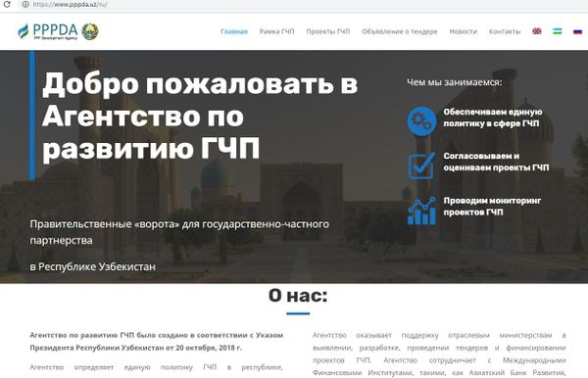This screenshot has height=378, width=588.
Task: Click the Uzbekistan emblem beside the logo
Action: (90, 32)
